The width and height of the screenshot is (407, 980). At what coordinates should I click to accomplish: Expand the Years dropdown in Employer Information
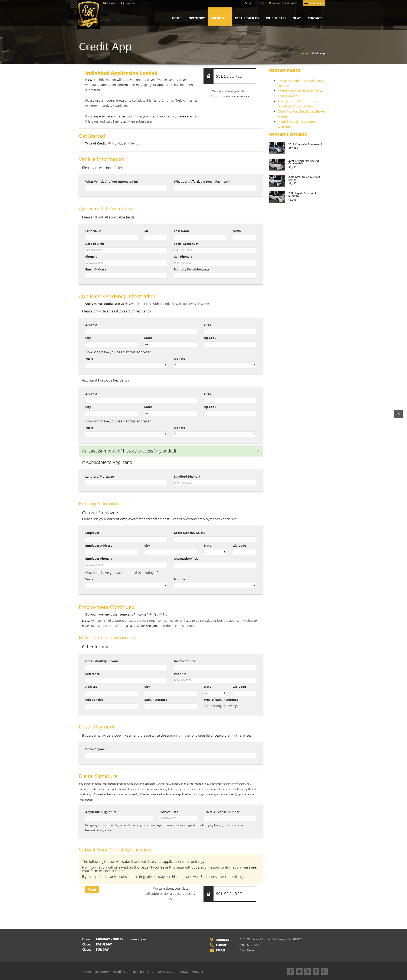[126, 586]
